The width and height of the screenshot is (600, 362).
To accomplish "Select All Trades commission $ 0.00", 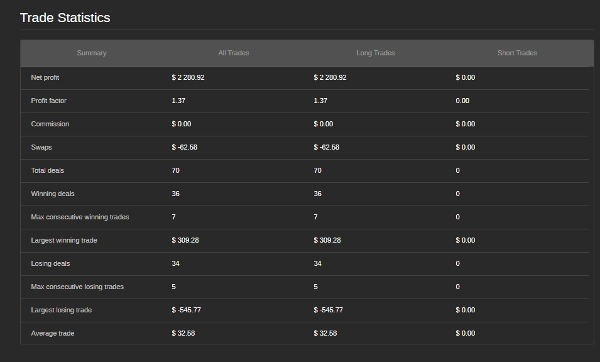I will (181, 124).
